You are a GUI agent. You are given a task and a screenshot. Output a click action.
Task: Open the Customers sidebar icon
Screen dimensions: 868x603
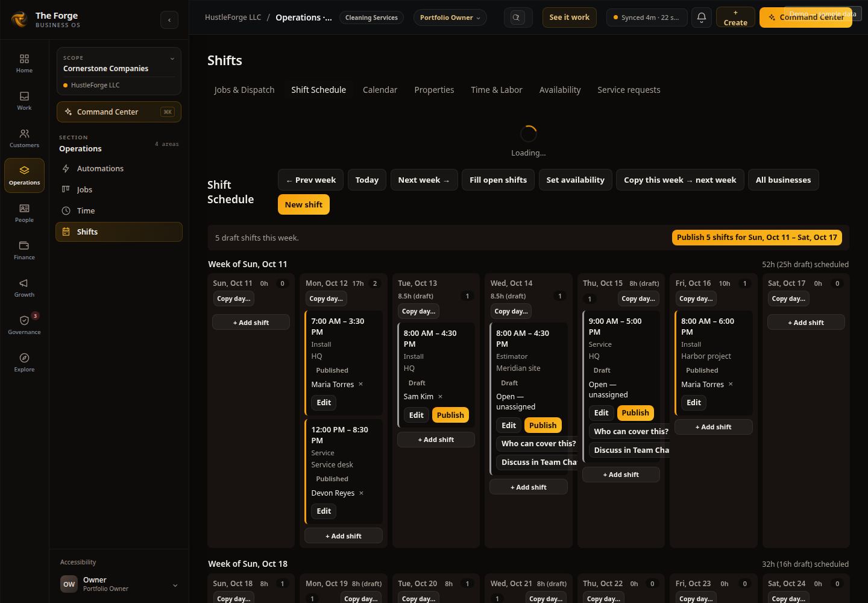(x=24, y=138)
